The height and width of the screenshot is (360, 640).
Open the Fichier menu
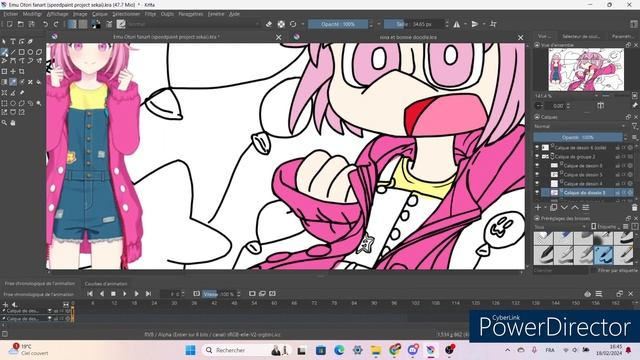(11, 14)
